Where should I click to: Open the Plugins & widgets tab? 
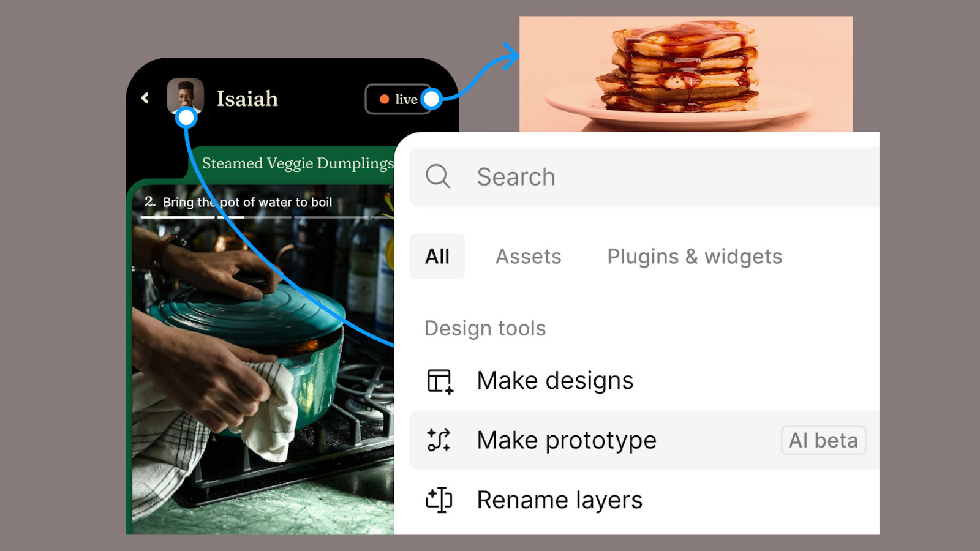pos(695,257)
